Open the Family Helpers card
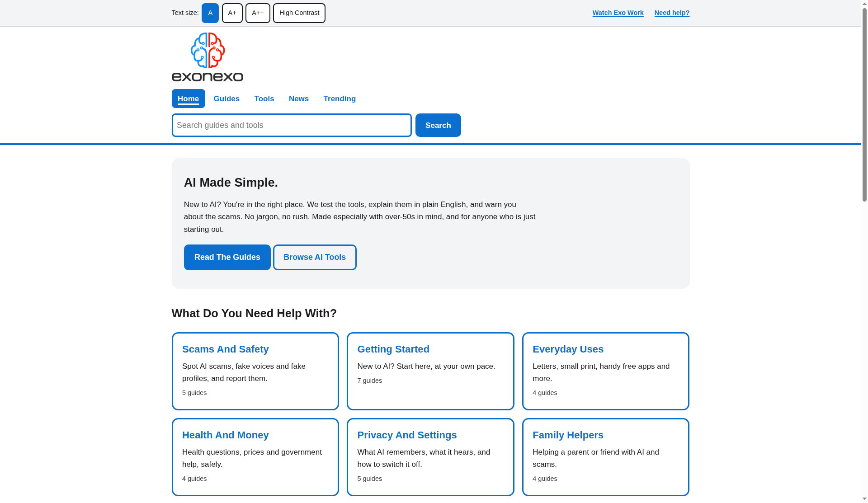Image resolution: width=868 pixels, height=503 pixels. 606,457
